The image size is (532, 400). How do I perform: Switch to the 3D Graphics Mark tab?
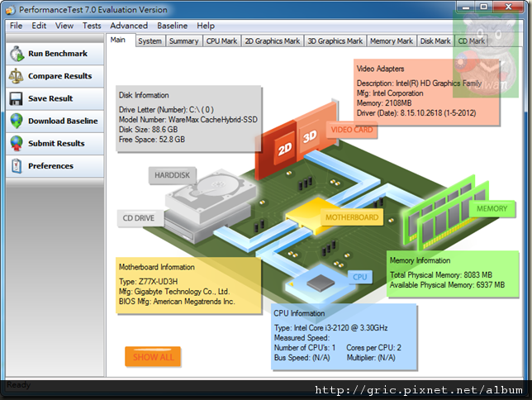pos(335,41)
